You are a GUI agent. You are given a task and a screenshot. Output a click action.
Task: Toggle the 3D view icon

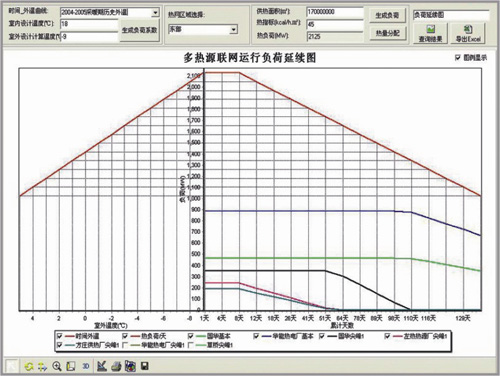click(86, 366)
